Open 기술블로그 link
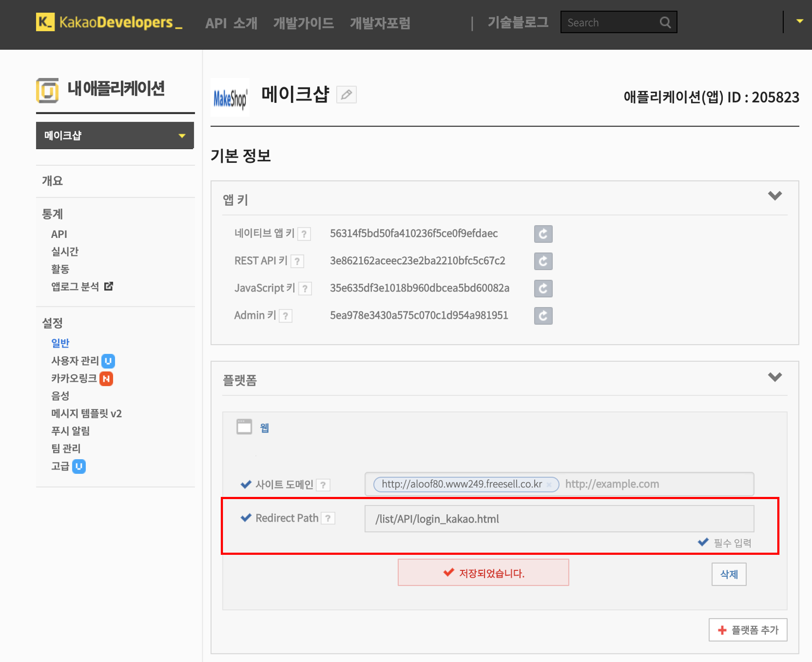Image resolution: width=812 pixels, height=662 pixels. [x=518, y=22]
